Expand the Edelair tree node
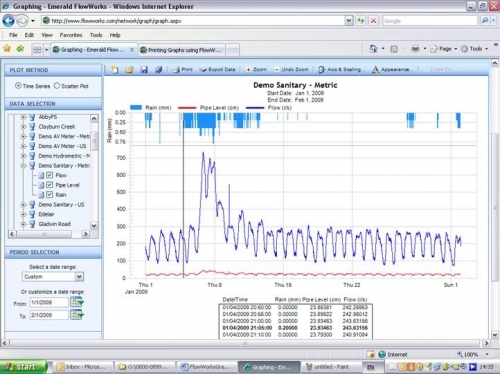 click(x=23, y=214)
